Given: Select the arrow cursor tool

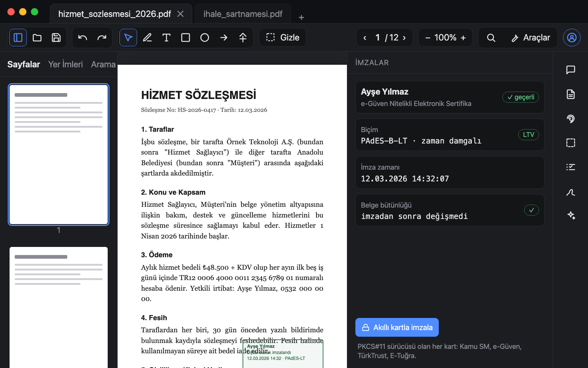Looking at the screenshot, I should pyautogui.click(x=128, y=38).
